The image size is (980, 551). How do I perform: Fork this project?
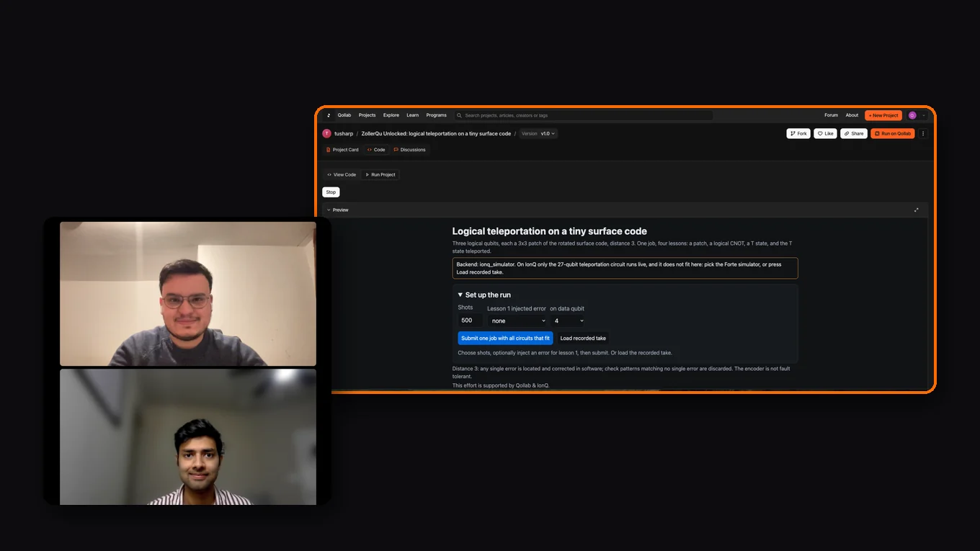pos(798,133)
